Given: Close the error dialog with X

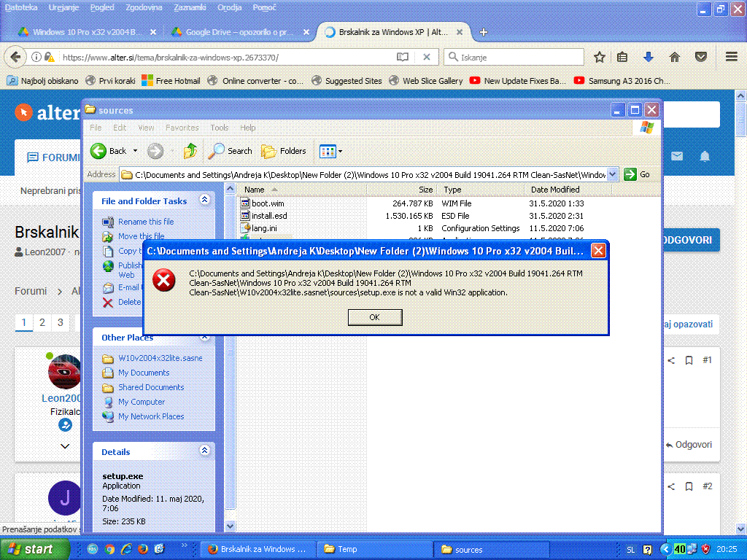Looking at the screenshot, I should (598, 251).
